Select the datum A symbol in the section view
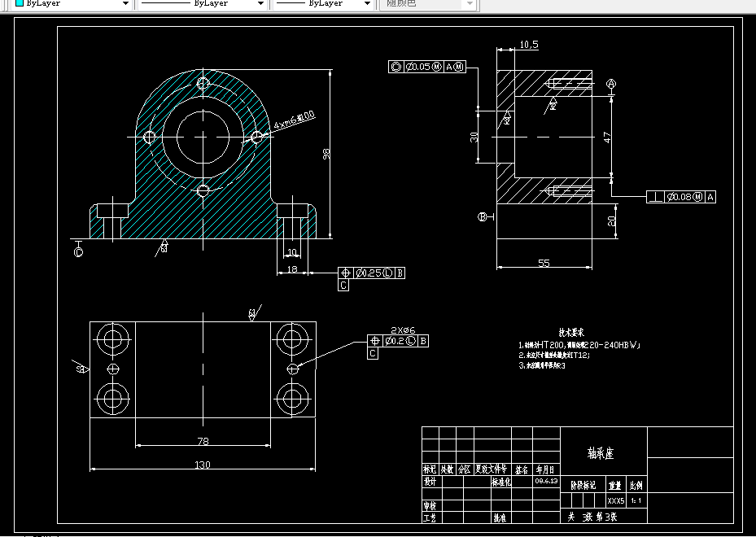The width and height of the screenshot is (756, 537). (611, 84)
